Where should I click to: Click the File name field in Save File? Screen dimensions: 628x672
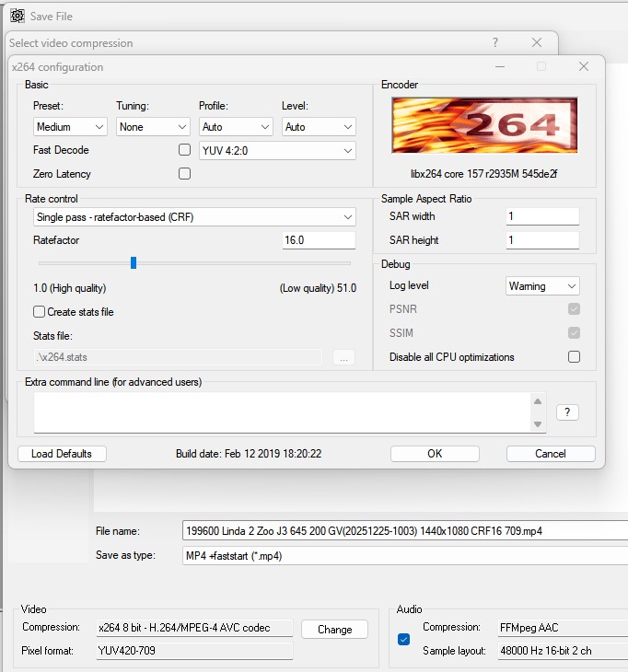click(405, 531)
